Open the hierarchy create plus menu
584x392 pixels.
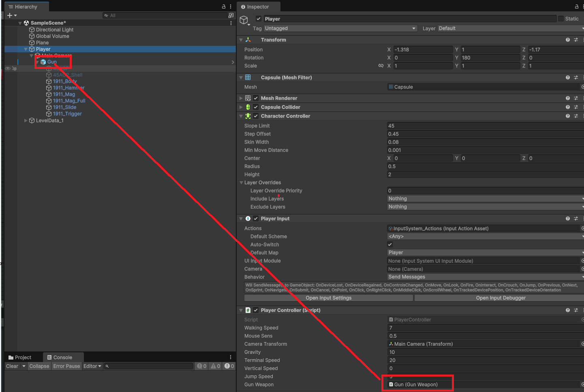pos(12,15)
